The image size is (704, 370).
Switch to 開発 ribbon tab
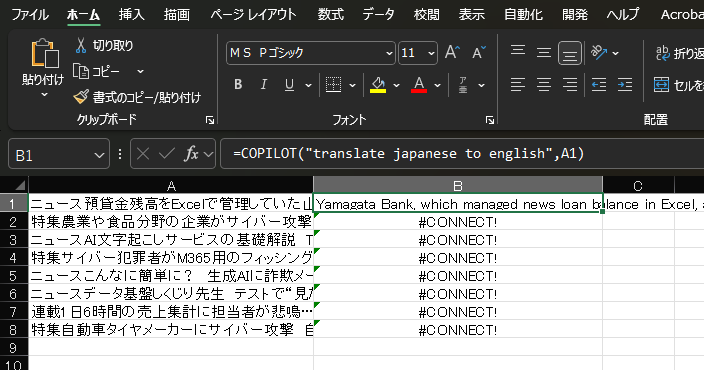[x=575, y=14]
